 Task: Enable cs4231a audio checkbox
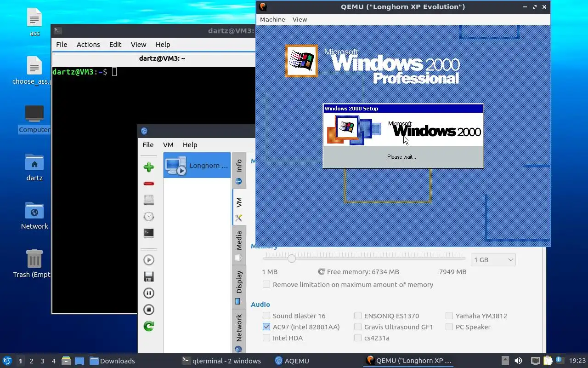[x=358, y=338]
